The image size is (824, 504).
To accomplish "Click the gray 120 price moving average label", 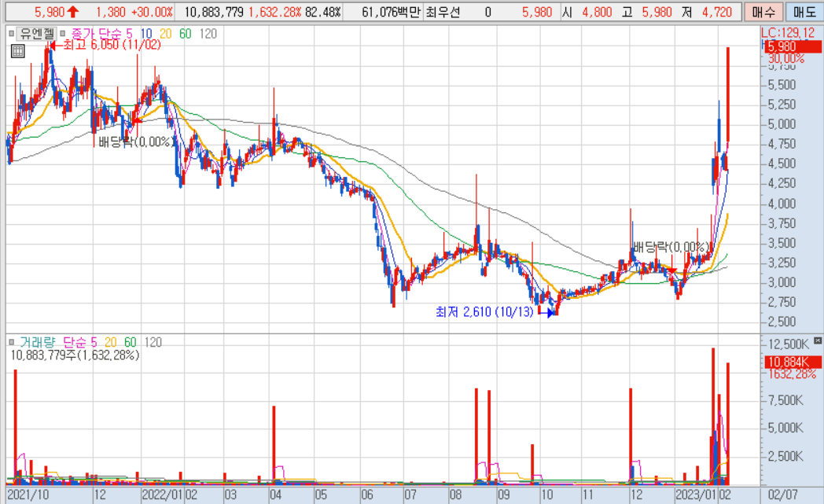I will [208, 34].
